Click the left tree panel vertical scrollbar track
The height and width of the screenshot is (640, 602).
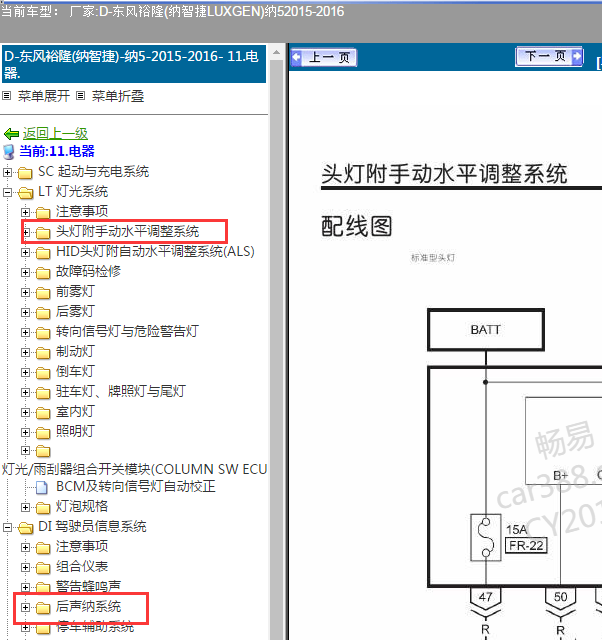(276, 347)
